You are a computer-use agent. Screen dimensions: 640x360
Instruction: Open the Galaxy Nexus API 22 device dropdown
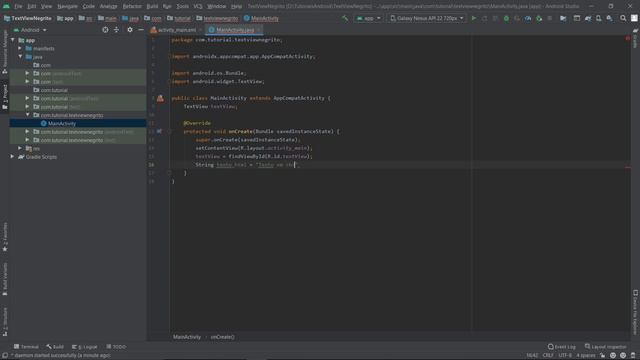click(427, 18)
